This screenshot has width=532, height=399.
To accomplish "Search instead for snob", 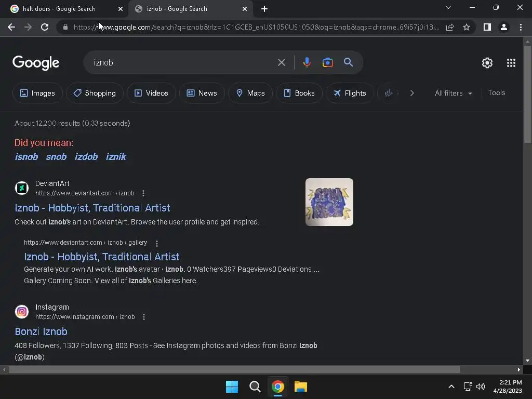I will (x=56, y=157).
